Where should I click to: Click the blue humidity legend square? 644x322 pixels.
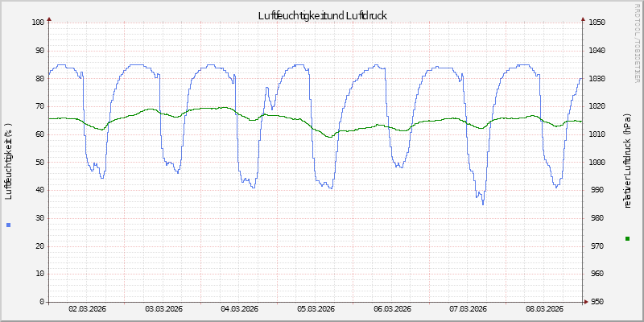pos(9,225)
